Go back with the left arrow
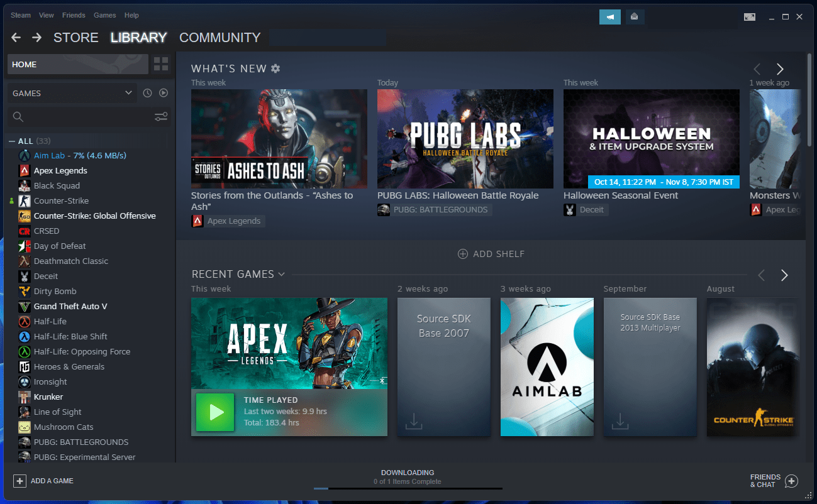The image size is (817, 504). coord(16,38)
